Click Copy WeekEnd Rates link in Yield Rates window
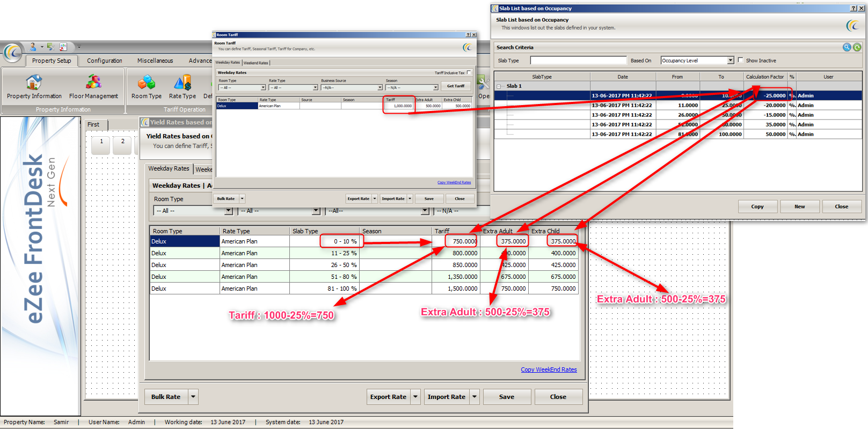Image resolution: width=868 pixels, height=429 pixels. point(549,369)
